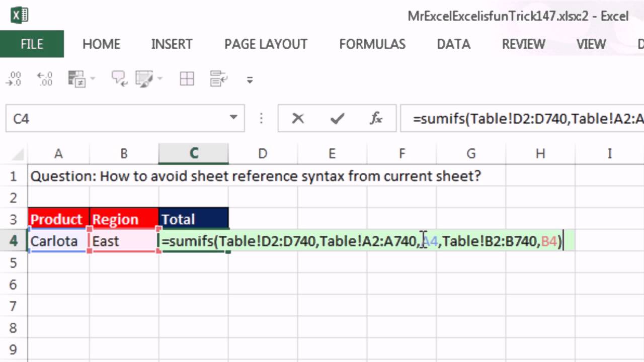Click the form entry icon
The image size is (644, 362).
pyautogui.click(x=219, y=78)
